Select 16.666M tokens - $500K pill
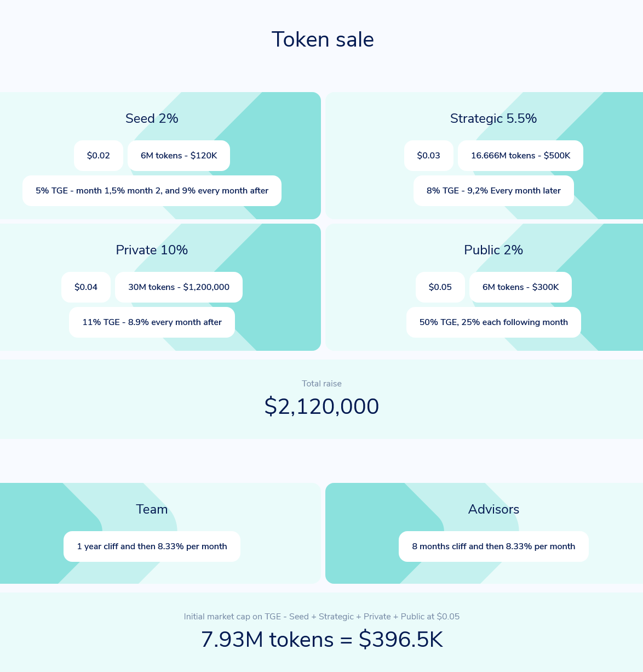Viewport: 643px width, 672px height. tap(520, 156)
